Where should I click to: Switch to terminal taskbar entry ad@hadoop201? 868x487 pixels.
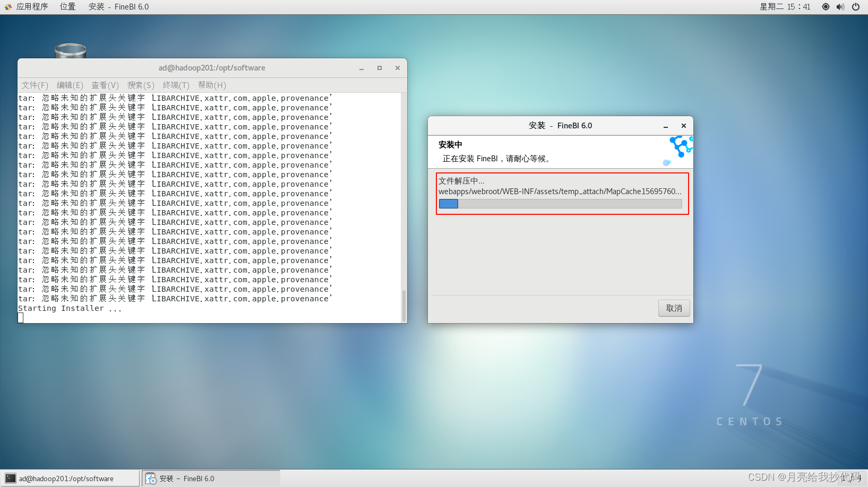70,479
